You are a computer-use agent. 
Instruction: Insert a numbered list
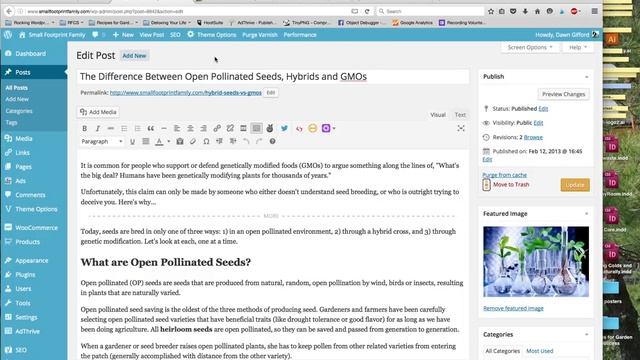click(x=137, y=128)
